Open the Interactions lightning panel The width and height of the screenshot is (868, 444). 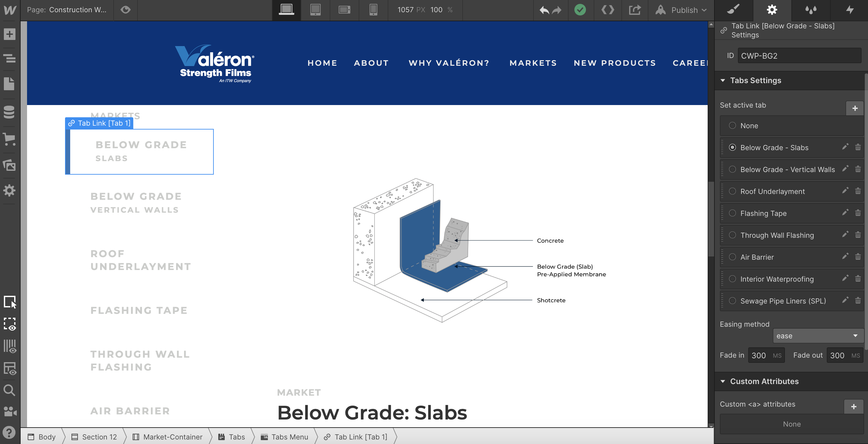point(849,10)
